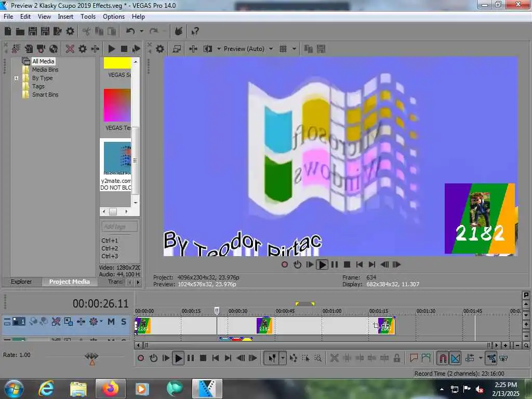
Task: Select the All Media tree item
Action: (x=43, y=61)
